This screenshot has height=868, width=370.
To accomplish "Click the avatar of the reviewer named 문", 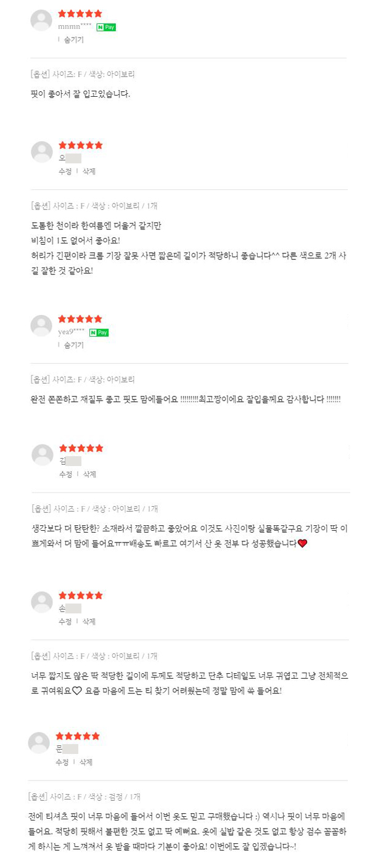I will click(x=39, y=743).
